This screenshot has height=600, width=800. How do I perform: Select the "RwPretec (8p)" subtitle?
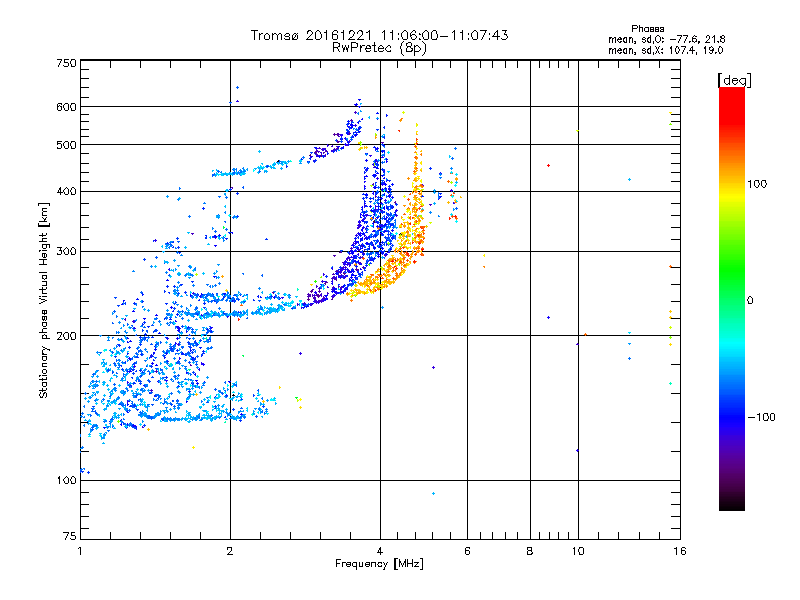click(x=379, y=48)
